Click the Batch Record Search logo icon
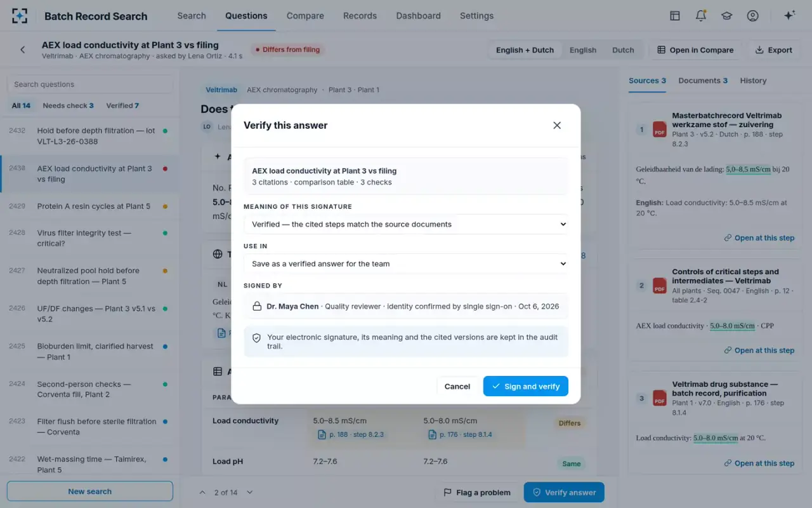Viewport: 812px width, 508px height. [x=20, y=16]
